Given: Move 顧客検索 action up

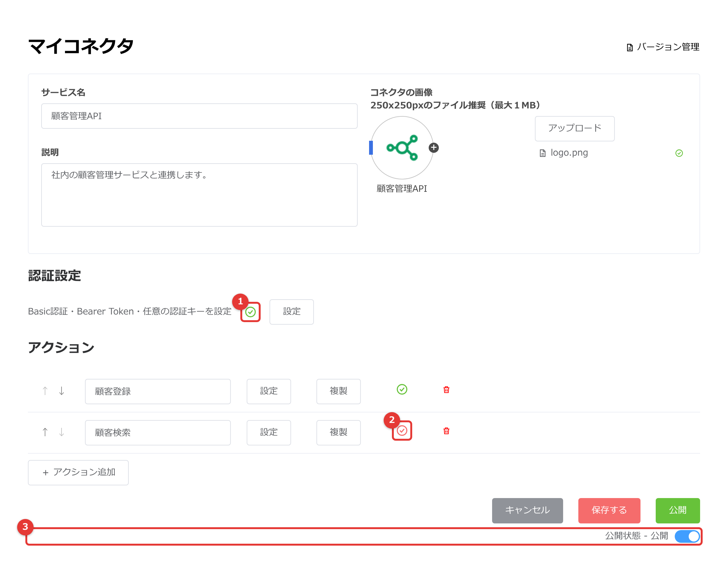Looking at the screenshot, I should (x=45, y=432).
